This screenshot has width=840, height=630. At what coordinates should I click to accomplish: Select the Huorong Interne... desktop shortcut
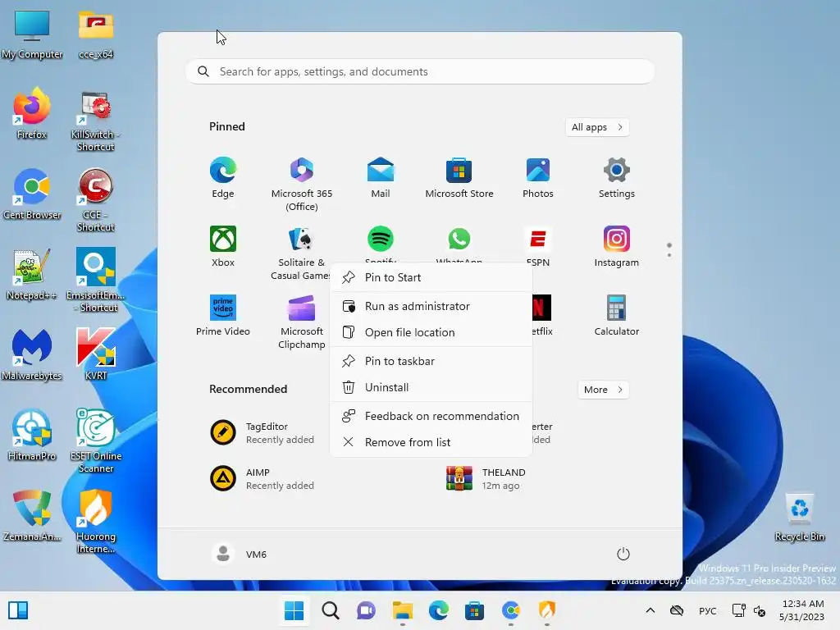pos(96,522)
